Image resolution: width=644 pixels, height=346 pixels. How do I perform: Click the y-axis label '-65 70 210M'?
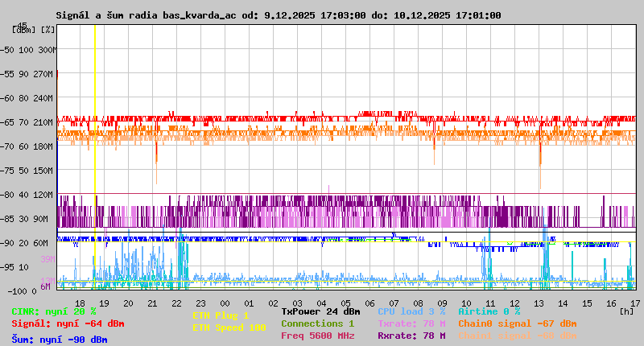pos(27,122)
